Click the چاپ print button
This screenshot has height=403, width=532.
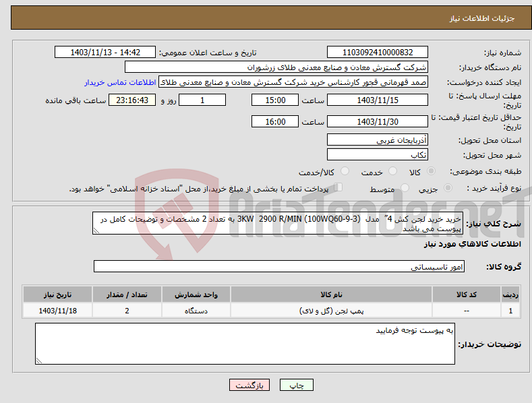(x=297, y=385)
